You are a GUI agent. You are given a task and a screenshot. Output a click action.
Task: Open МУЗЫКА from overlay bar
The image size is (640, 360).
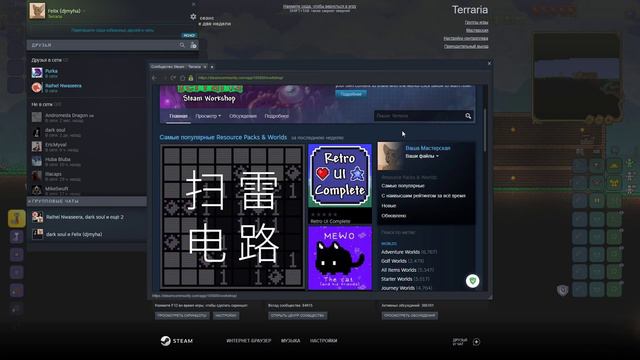(x=291, y=341)
